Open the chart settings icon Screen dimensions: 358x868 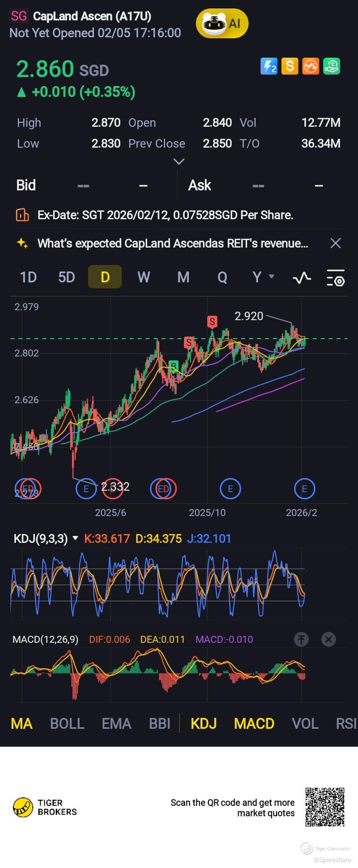click(x=336, y=278)
